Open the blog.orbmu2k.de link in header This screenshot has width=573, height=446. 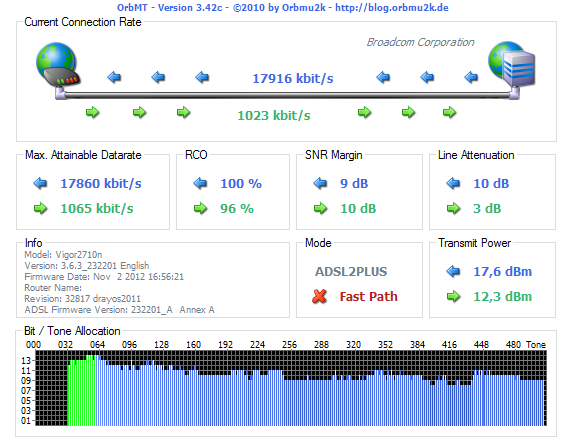[x=392, y=8]
